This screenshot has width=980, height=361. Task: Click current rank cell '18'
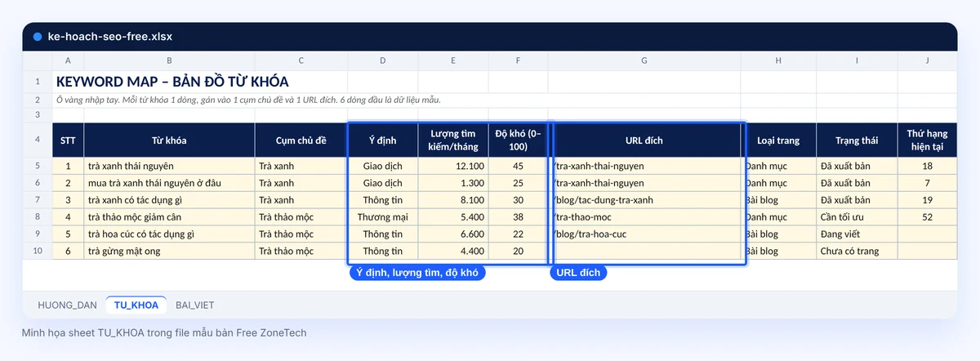928,166
